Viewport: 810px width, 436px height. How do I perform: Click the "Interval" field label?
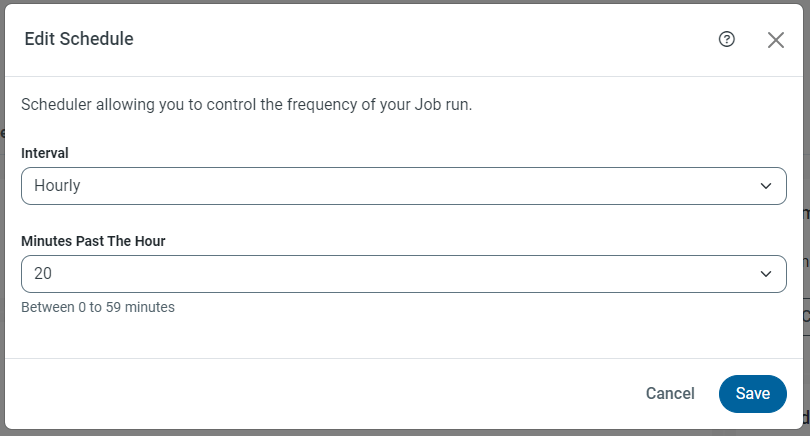click(45, 153)
